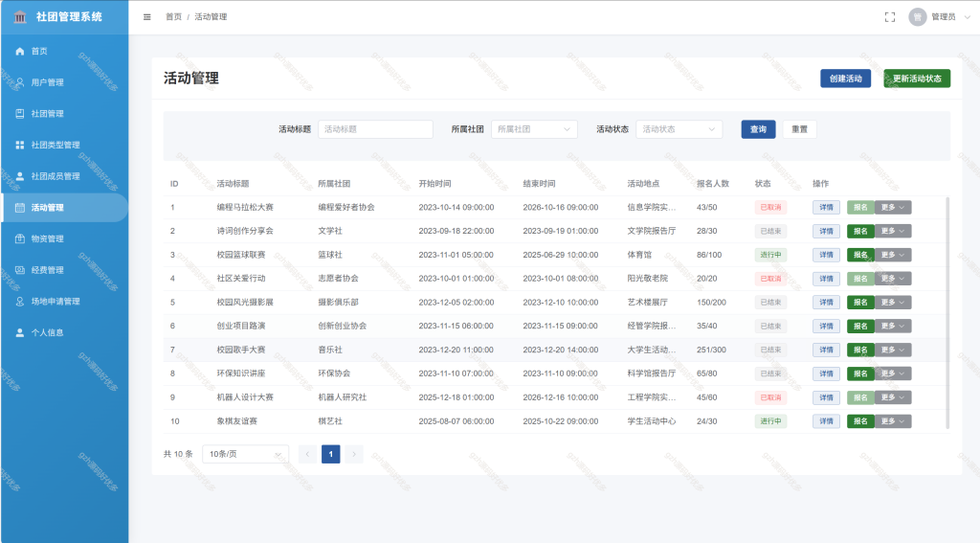The height and width of the screenshot is (543, 980).
Task: Open the 所属社团 filter dropdown
Action: tap(534, 129)
